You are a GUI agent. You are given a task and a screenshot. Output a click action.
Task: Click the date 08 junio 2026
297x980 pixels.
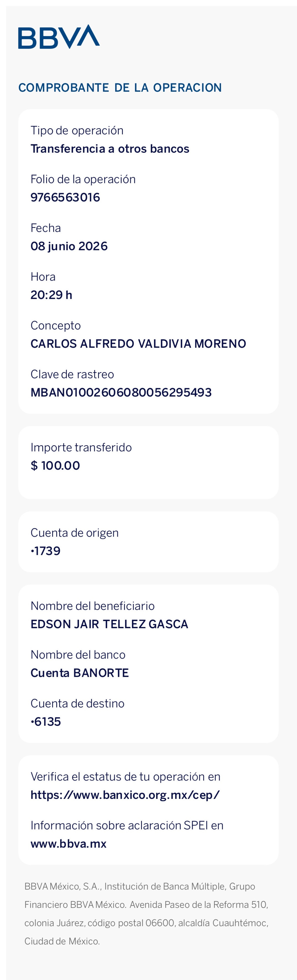[69, 246]
